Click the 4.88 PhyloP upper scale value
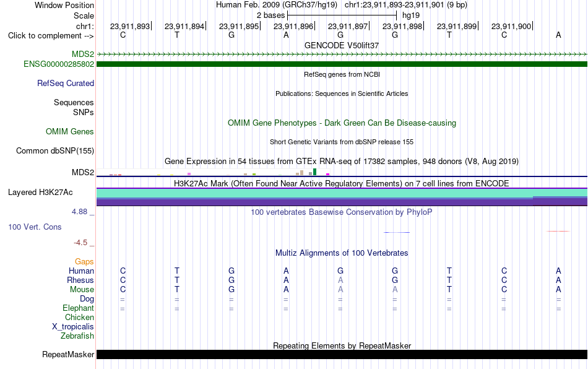This screenshot has height=369, width=588. 79,212
